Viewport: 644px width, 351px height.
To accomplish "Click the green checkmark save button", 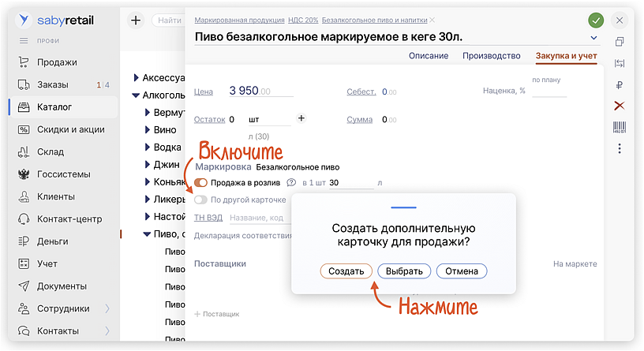I will click(596, 21).
